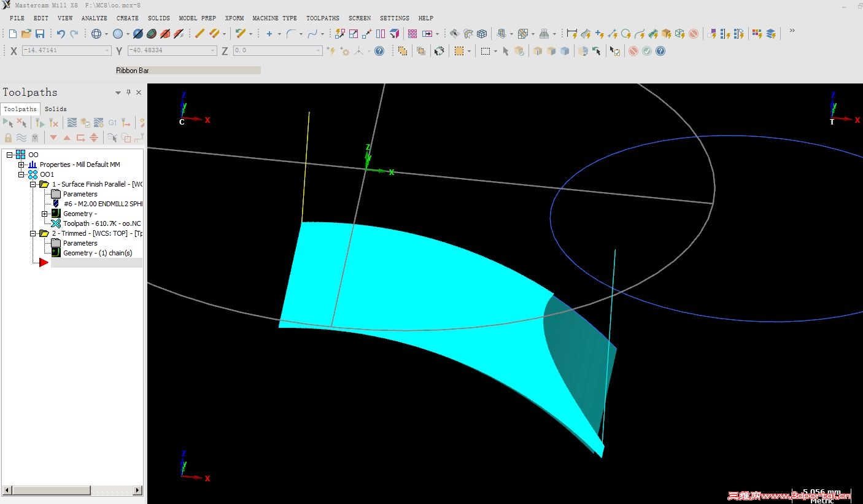The image size is (863, 504).
Task: Open the XFORM menu
Action: [x=234, y=18]
